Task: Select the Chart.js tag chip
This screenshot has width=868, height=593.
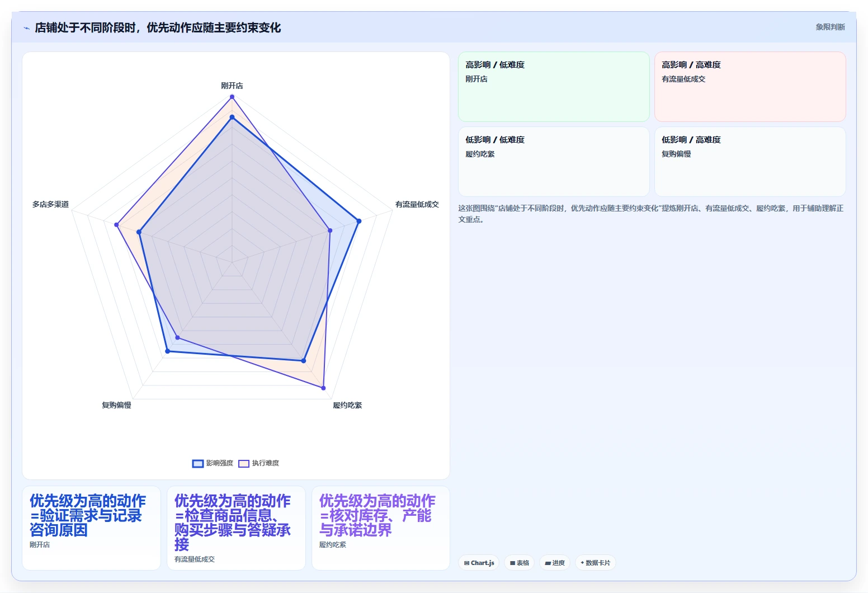Action: click(x=479, y=563)
